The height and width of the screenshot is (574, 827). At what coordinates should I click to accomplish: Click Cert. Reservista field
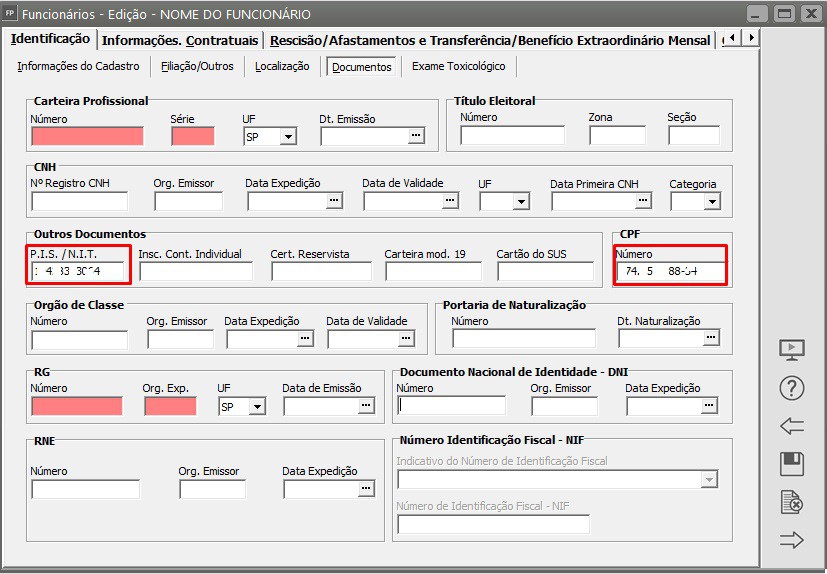(322, 271)
